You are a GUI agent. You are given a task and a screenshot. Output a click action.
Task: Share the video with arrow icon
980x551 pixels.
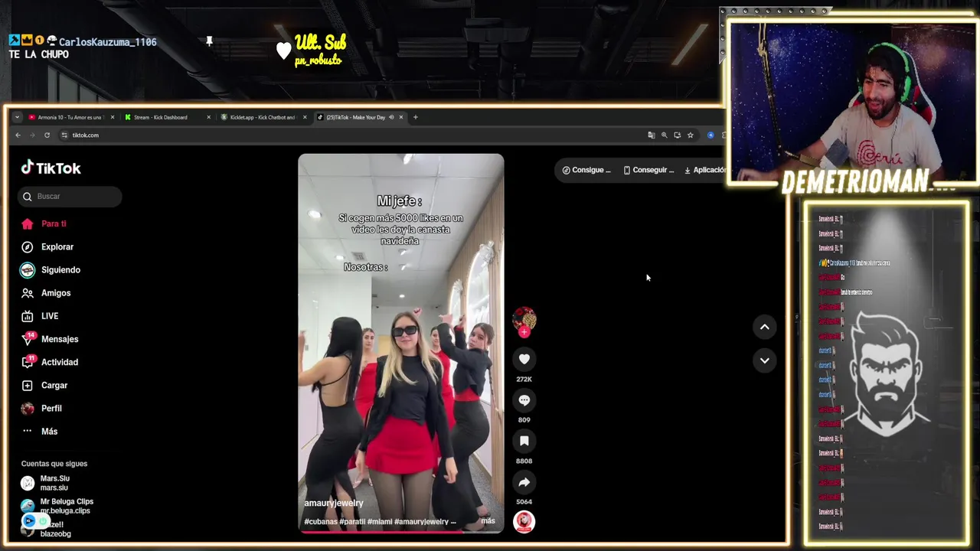[524, 482]
